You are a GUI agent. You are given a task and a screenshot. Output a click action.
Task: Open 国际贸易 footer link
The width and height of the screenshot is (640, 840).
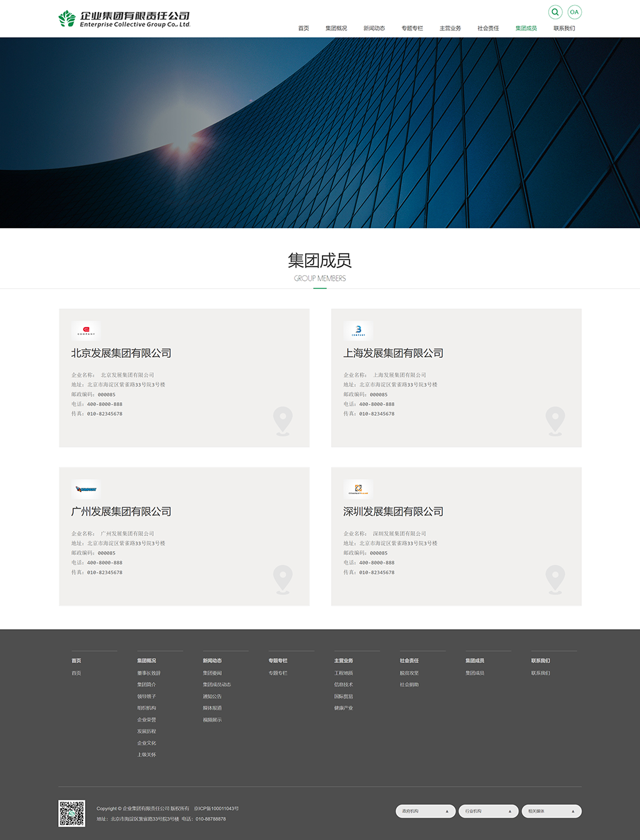pyautogui.click(x=344, y=696)
